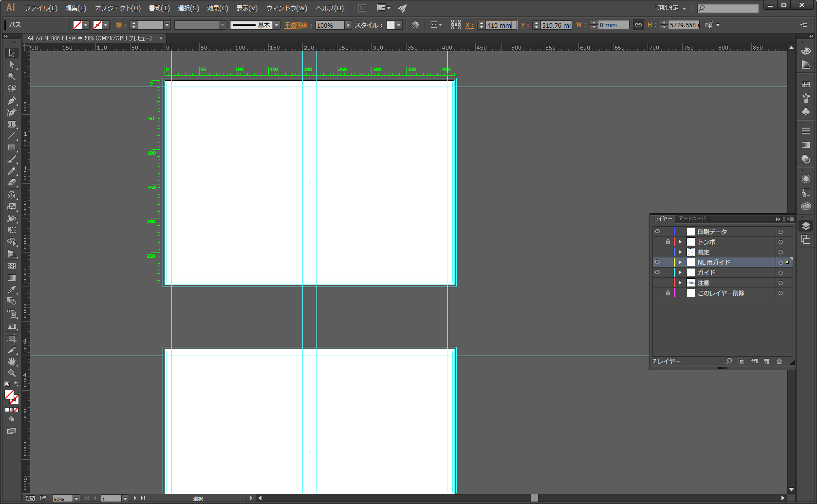Click the target circle for 印刷データ layer

pyautogui.click(x=780, y=232)
